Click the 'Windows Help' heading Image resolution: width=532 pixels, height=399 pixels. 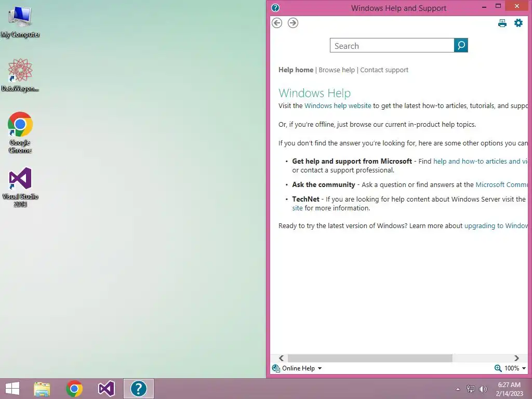[314, 93]
